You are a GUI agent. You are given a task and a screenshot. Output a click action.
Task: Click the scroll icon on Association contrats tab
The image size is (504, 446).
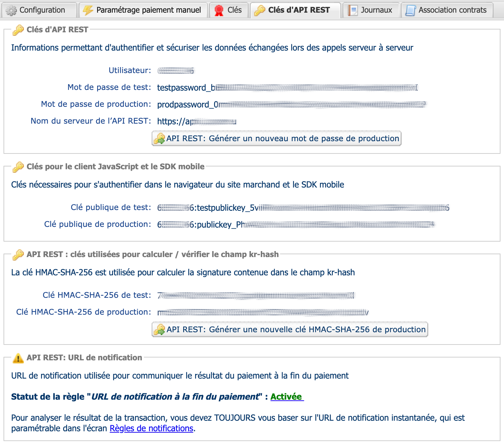tap(410, 11)
